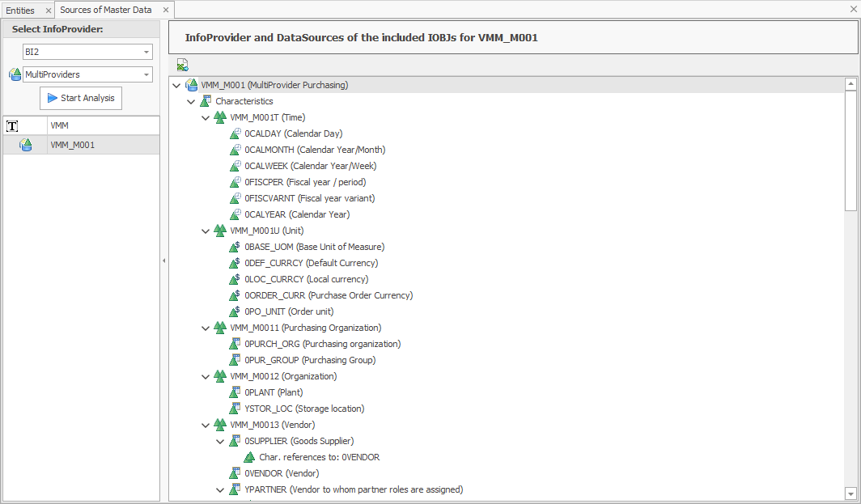Select the dimension icon next to VMM_M001T (Time)
This screenshot has width=861, height=504.
tap(220, 117)
